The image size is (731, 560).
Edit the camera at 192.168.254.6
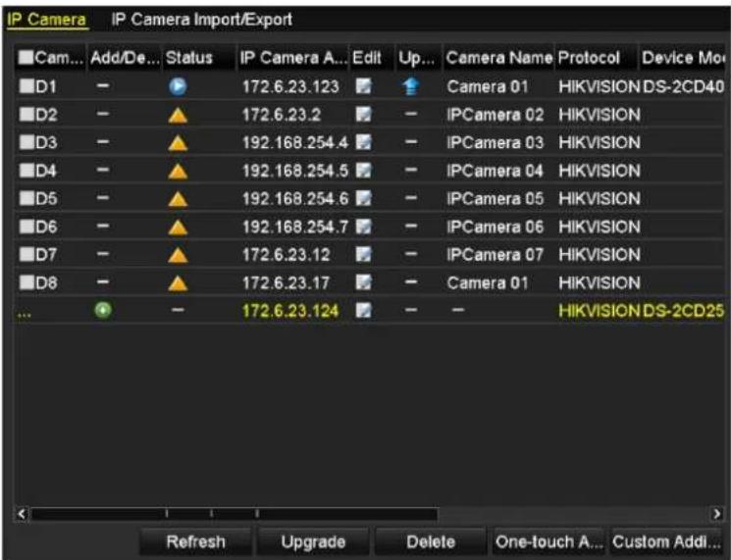(364, 198)
